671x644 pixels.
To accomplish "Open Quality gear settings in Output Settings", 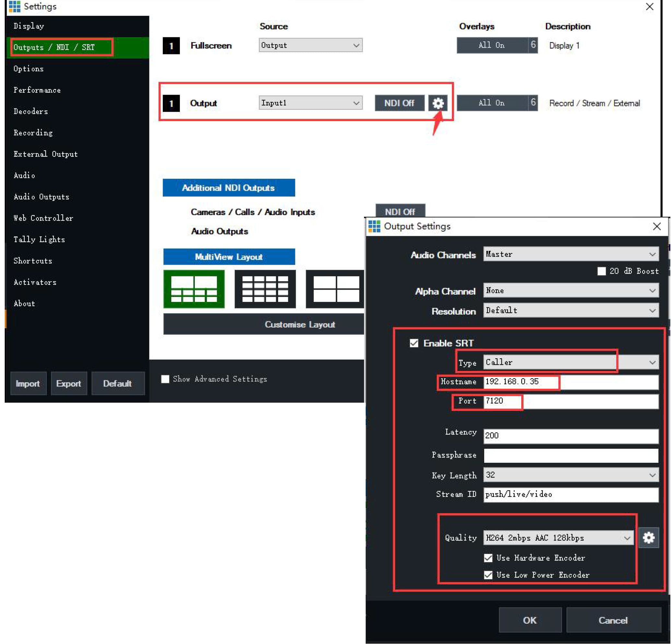I will [x=648, y=537].
